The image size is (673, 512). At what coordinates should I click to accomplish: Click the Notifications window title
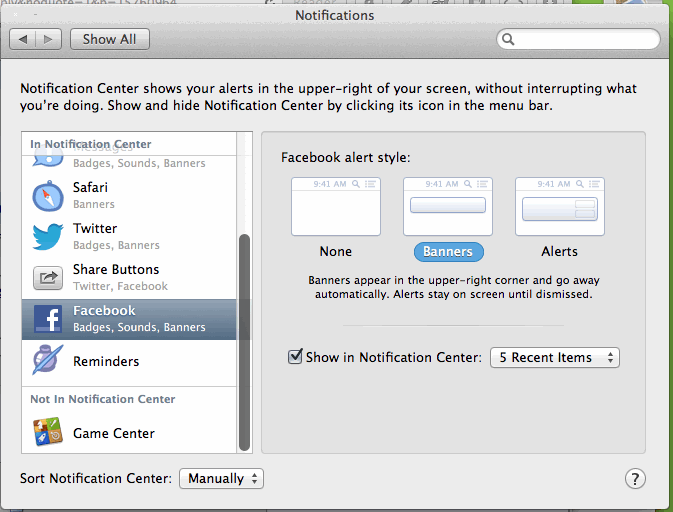pos(335,15)
